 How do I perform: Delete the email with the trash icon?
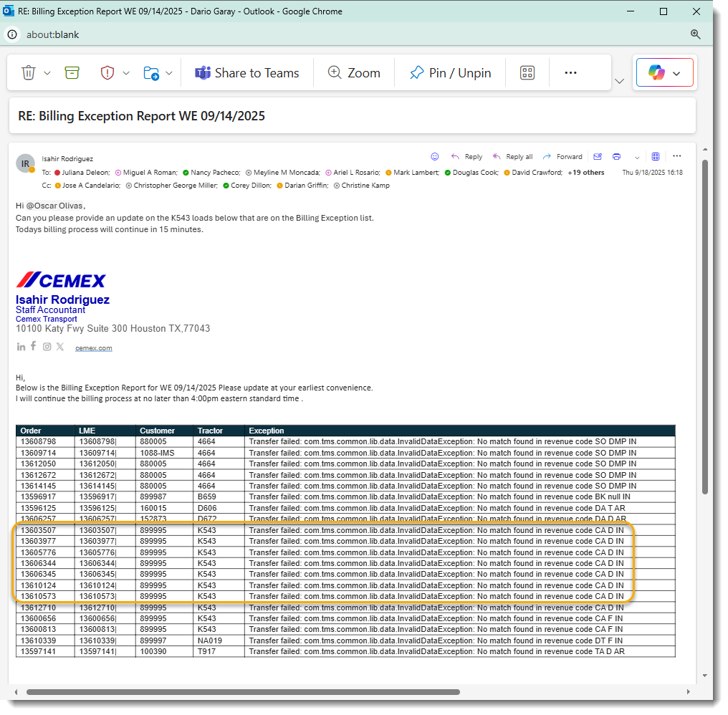(x=30, y=72)
